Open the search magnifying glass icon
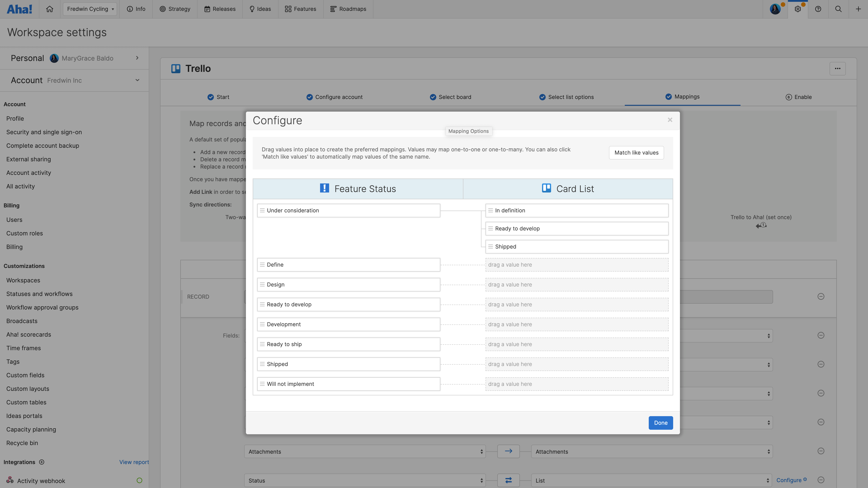Viewport: 868px width, 488px height. click(838, 9)
